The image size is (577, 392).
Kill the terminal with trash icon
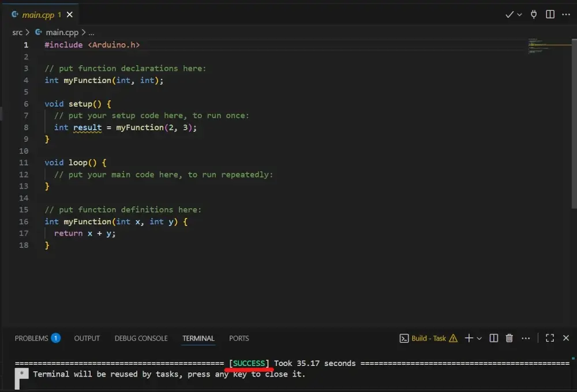[x=509, y=338]
